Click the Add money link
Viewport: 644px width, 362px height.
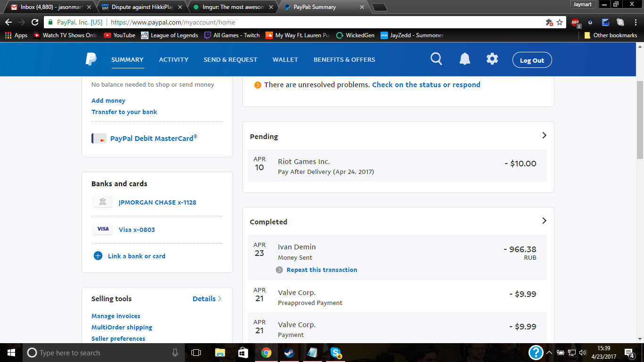tap(108, 100)
